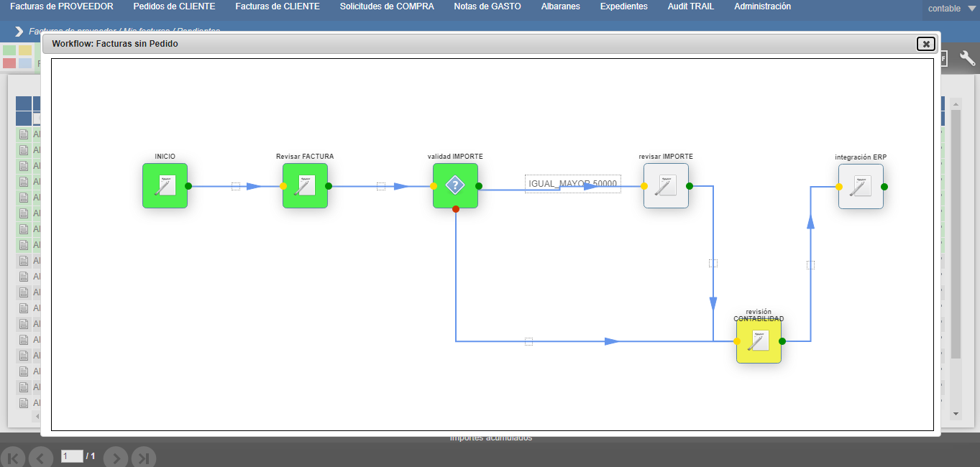
Task: Select the revisar IMPORTE task node
Action: (666, 185)
